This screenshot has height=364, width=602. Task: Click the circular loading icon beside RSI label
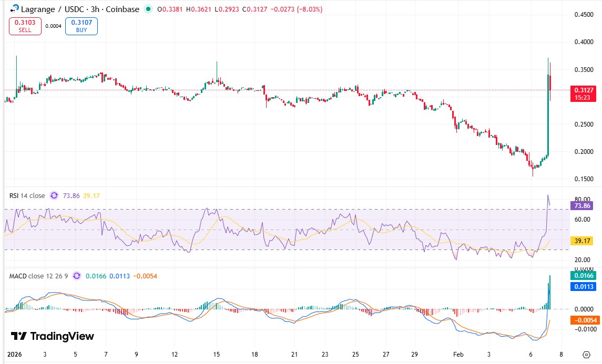[x=54, y=195]
